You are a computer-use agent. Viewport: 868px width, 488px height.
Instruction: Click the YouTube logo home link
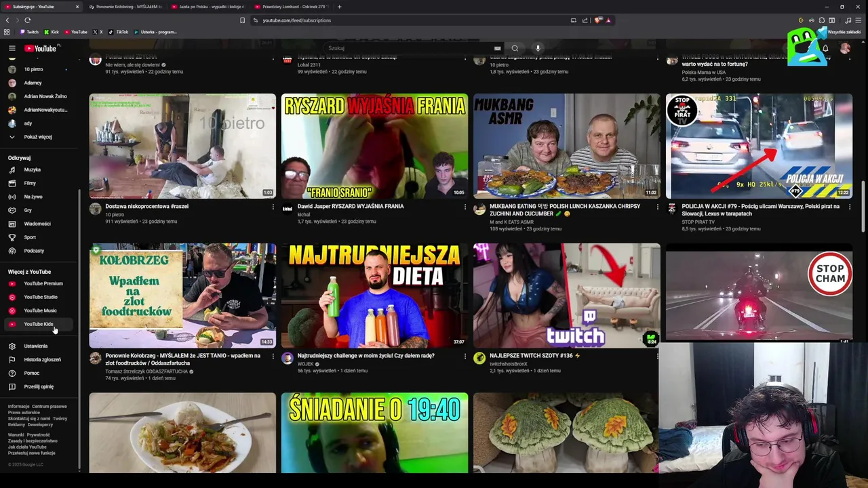pyautogui.click(x=41, y=48)
